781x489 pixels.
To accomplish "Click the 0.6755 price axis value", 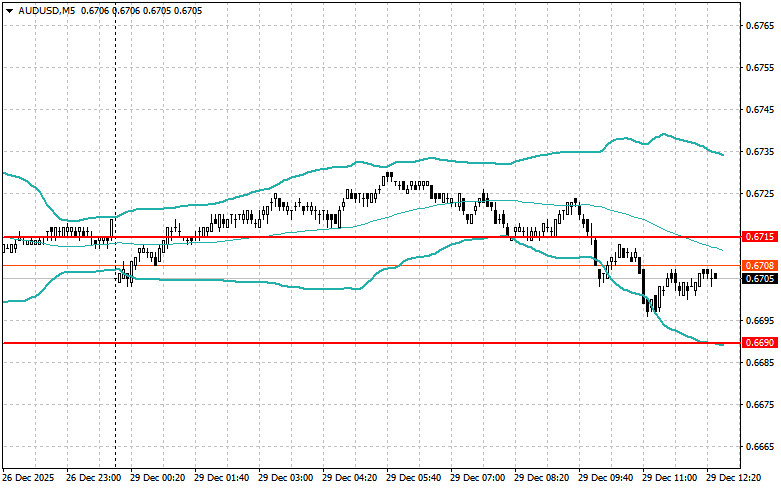I will click(x=761, y=67).
